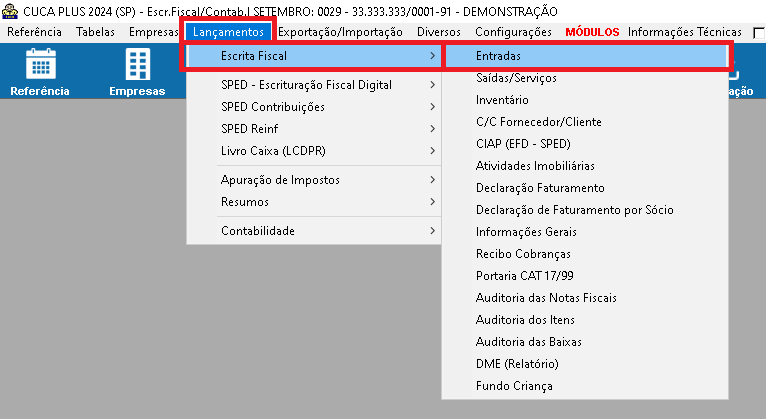The width and height of the screenshot is (766, 419).
Task: Expand the Livro Caixa (LCDPR) submenu arrow
Action: [x=432, y=151]
